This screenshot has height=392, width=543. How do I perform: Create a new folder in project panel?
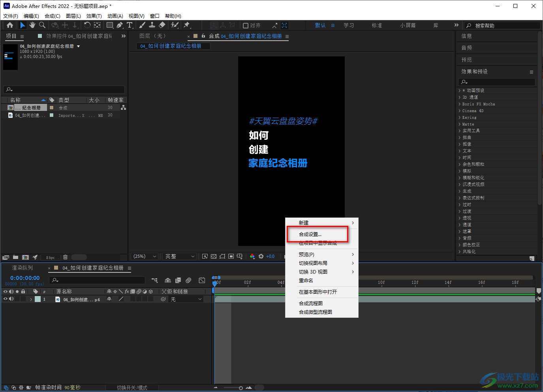coord(16,257)
